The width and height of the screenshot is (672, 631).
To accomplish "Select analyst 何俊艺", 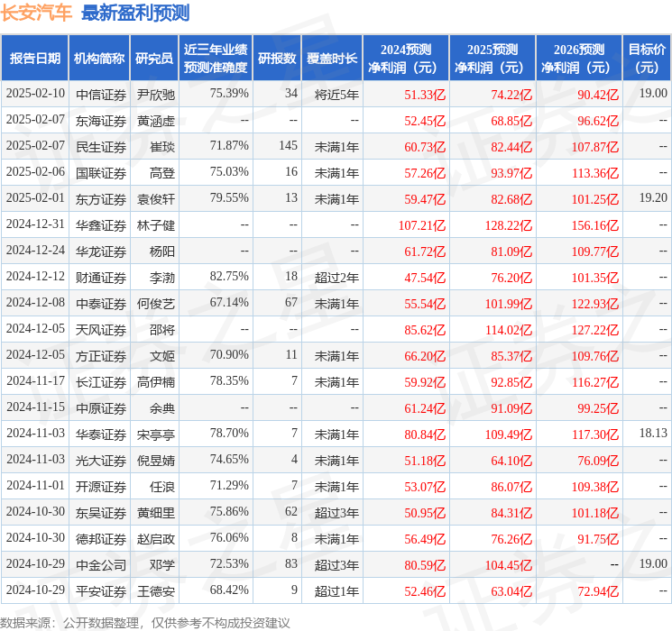I will [x=155, y=304].
